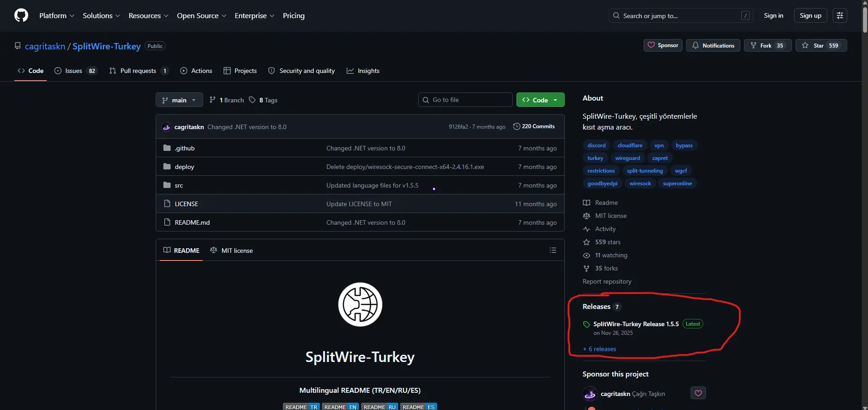
Task: Expand the green Code dropdown
Action: click(x=540, y=100)
